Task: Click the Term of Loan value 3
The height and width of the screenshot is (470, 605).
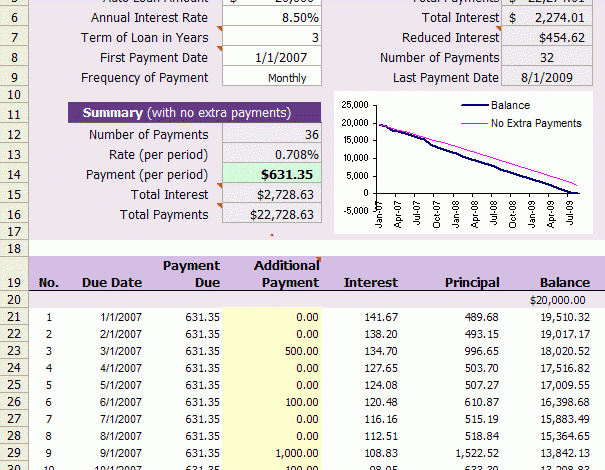Action: pos(272,37)
